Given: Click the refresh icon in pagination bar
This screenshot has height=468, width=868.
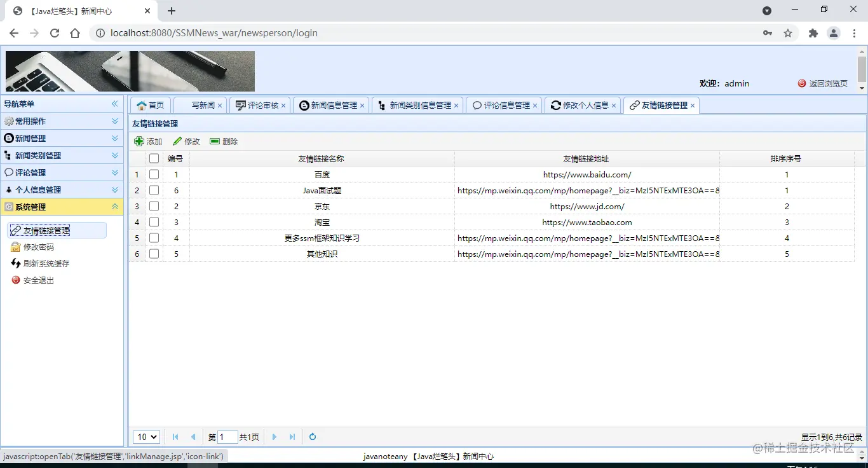Looking at the screenshot, I should pyautogui.click(x=311, y=437).
